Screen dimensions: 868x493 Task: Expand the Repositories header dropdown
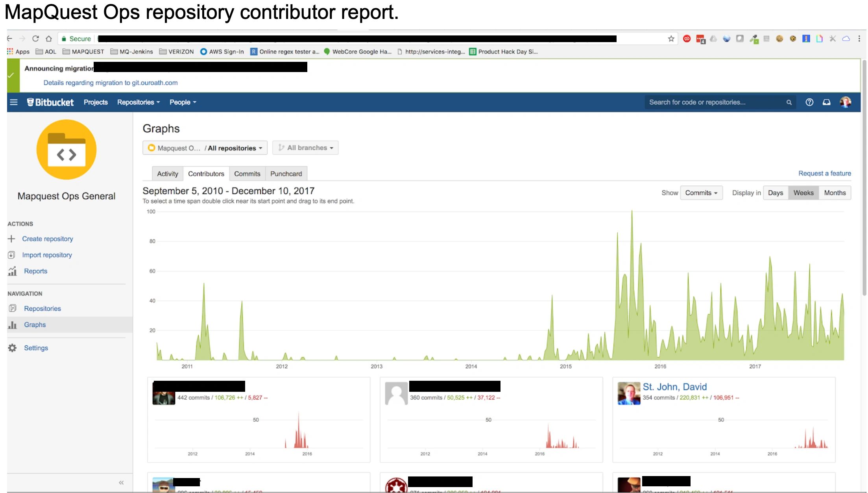coord(139,102)
